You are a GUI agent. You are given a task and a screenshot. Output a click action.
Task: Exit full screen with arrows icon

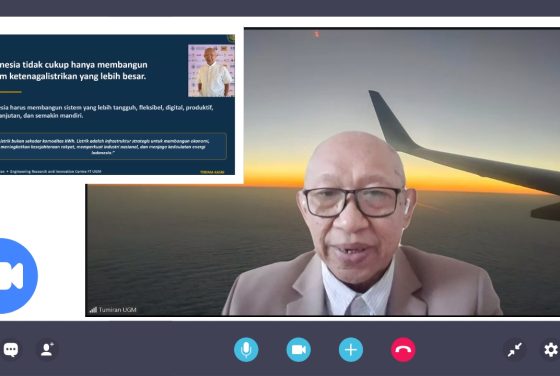tap(515, 350)
